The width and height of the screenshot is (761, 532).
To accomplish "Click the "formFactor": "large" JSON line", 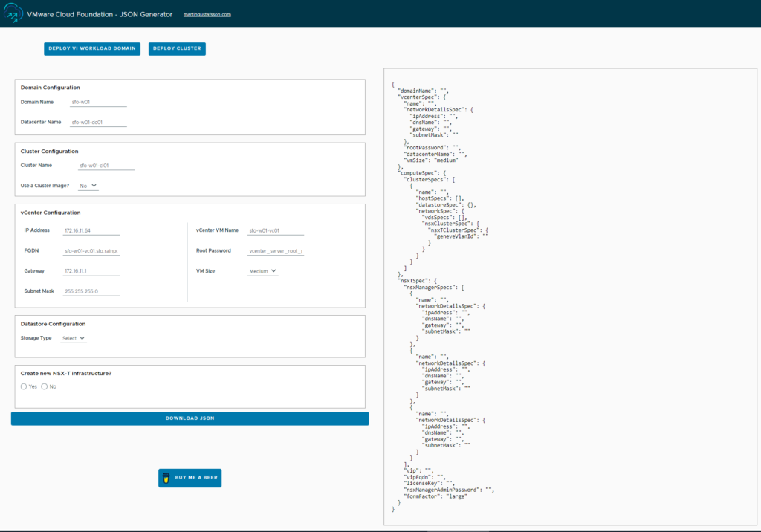I will point(435,496).
